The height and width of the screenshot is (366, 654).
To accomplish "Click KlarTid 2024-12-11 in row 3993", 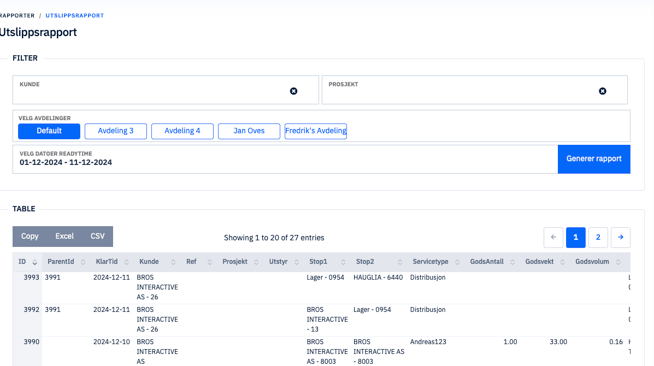I will tap(111, 277).
